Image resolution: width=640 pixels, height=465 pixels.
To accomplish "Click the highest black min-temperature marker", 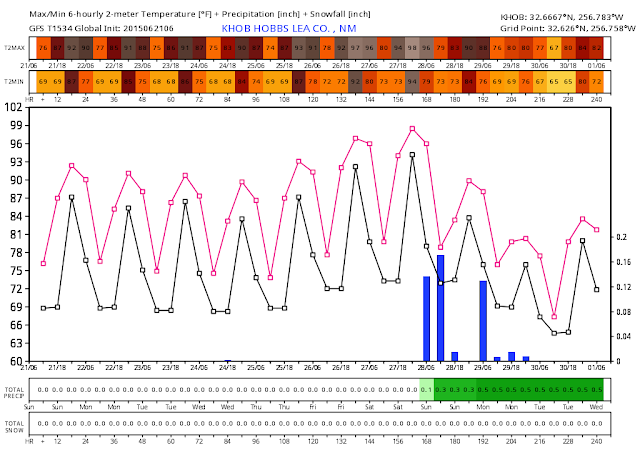I will (412, 155).
